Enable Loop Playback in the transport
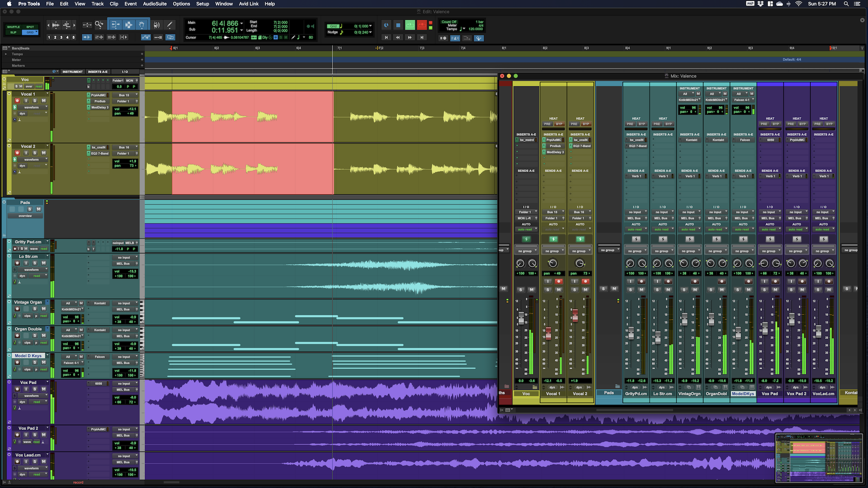The height and width of the screenshot is (488, 868). pyautogui.click(x=410, y=25)
